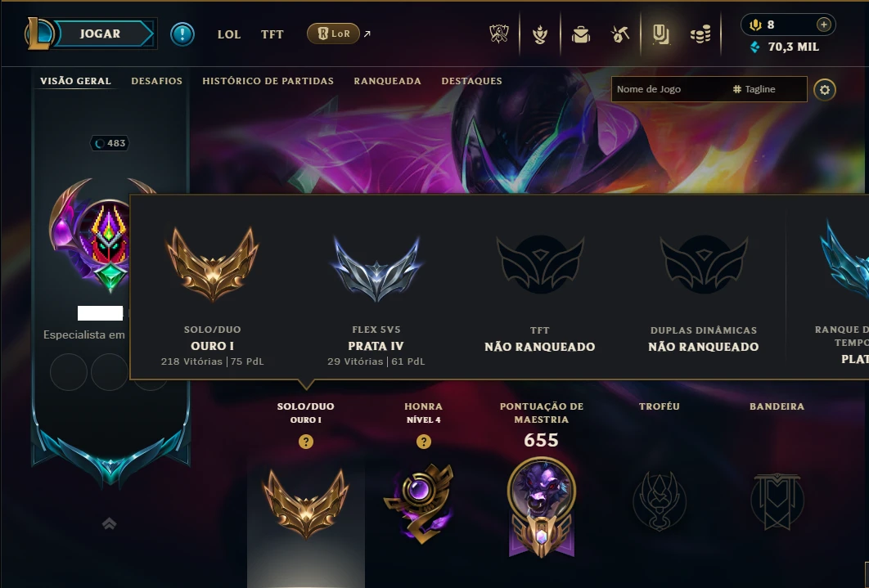Select the Ranqueada tab
Image resolution: width=869 pixels, height=588 pixels.
point(387,81)
